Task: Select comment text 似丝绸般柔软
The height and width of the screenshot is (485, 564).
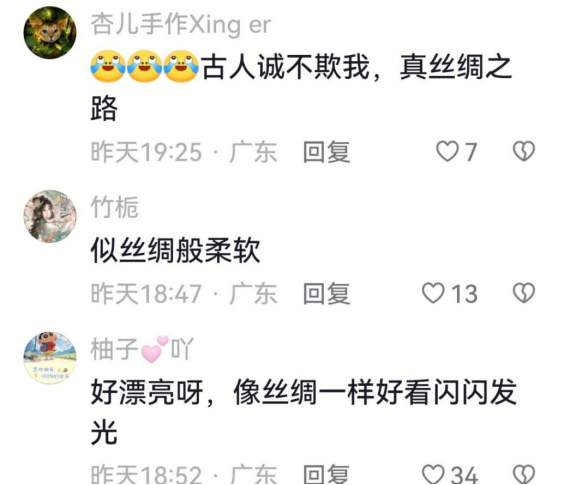Action: (x=175, y=250)
